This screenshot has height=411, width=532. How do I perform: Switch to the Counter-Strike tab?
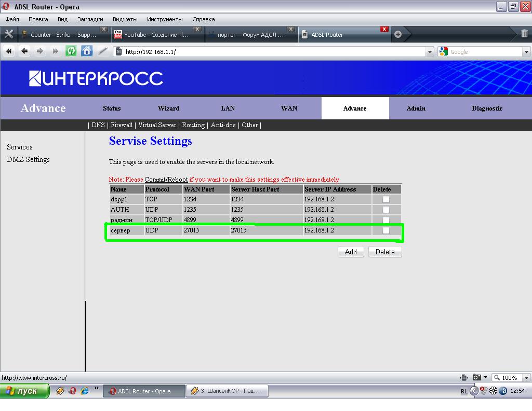[63, 35]
